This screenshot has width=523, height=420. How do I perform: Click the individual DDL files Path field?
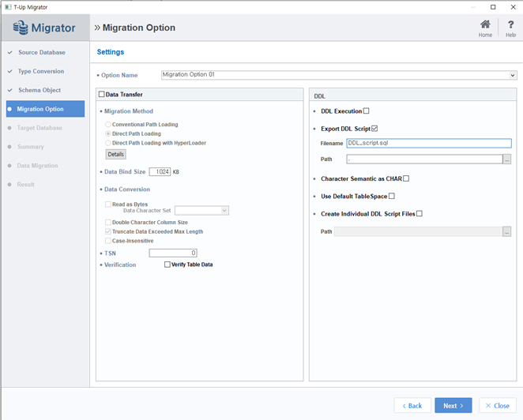[419, 231]
